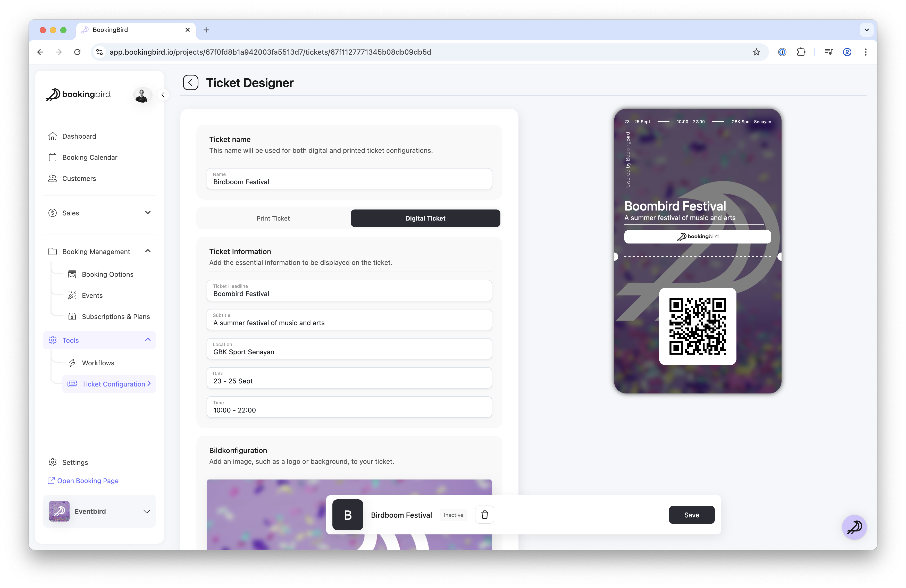Open the Dashboard via its home icon

53,136
